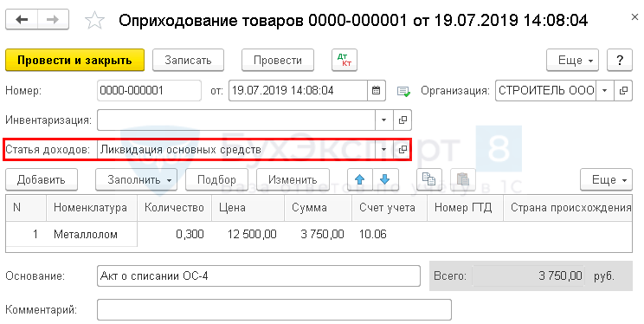Screen dimensions: 644x324
Task: Go back with the left arrow button
Action: pos(22,20)
